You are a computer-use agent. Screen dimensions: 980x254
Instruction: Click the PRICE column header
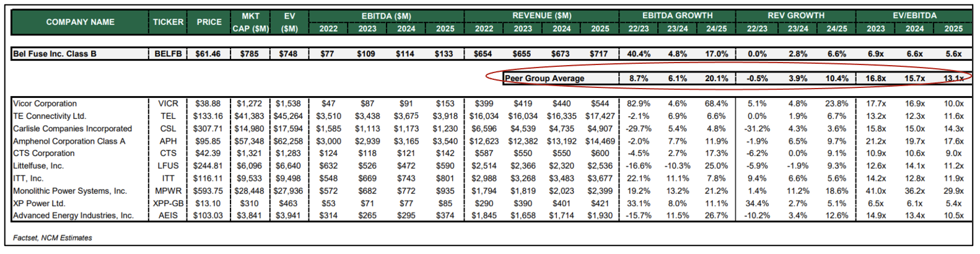pyautogui.click(x=209, y=22)
